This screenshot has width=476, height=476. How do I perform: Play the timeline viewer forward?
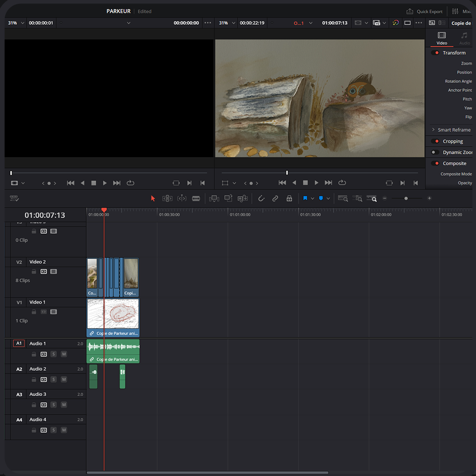tap(317, 183)
